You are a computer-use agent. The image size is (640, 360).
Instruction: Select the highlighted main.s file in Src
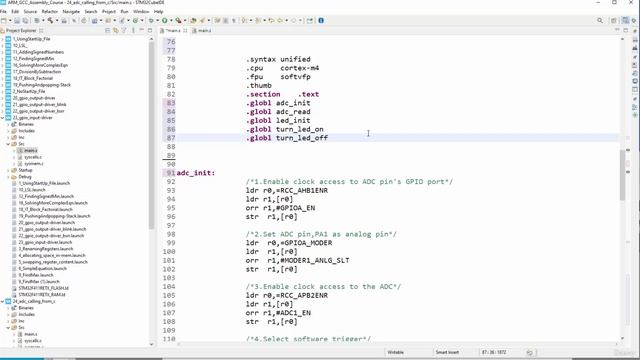30,151
